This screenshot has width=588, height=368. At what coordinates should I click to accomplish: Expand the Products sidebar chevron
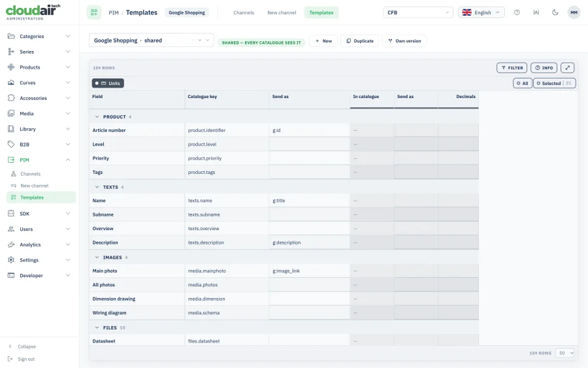pyautogui.click(x=68, y=67)
